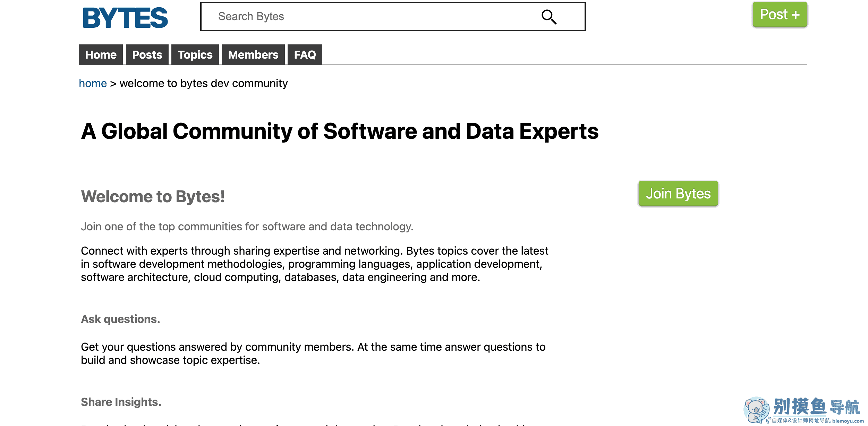Click the Share Insights. subheading
The width and height of the screenshot is (868, 426).
point(121,402)
